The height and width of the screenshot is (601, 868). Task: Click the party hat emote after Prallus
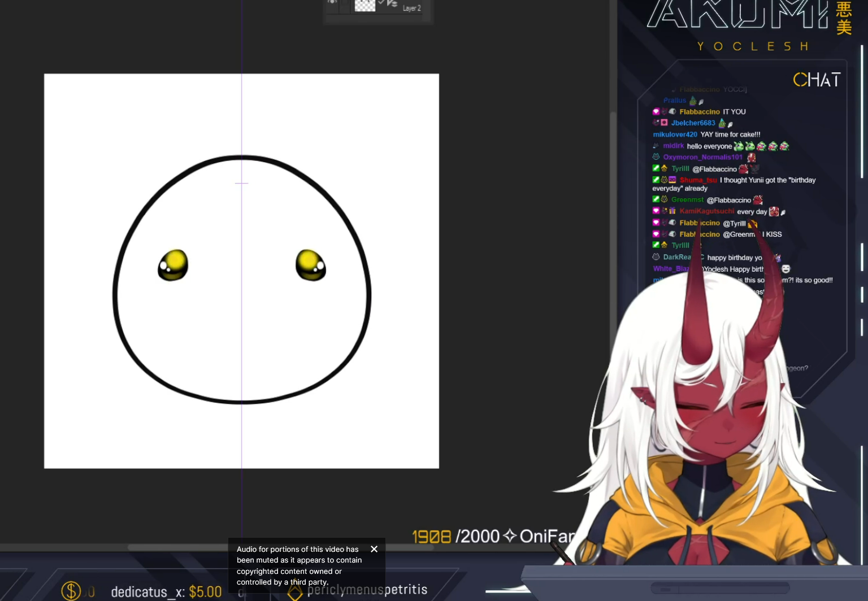[x=693, y=101]
